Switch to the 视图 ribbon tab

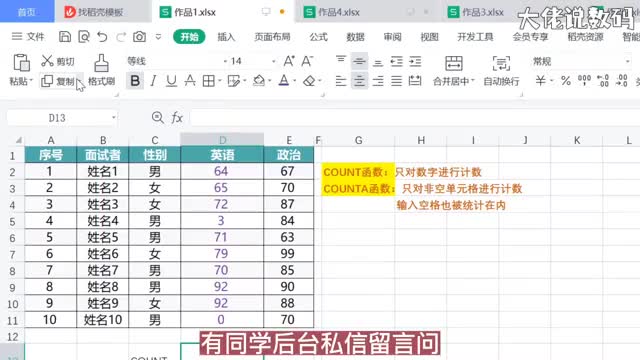point(429,37)
